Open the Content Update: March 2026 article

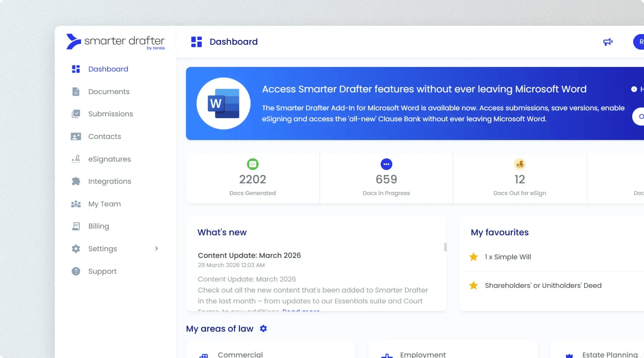pos(249,255)
